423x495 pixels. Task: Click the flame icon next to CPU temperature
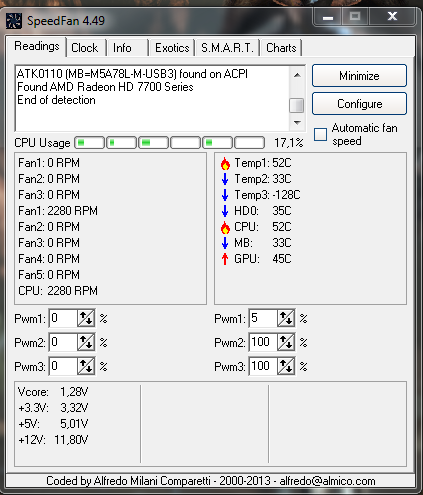click(x=225, y=227)
